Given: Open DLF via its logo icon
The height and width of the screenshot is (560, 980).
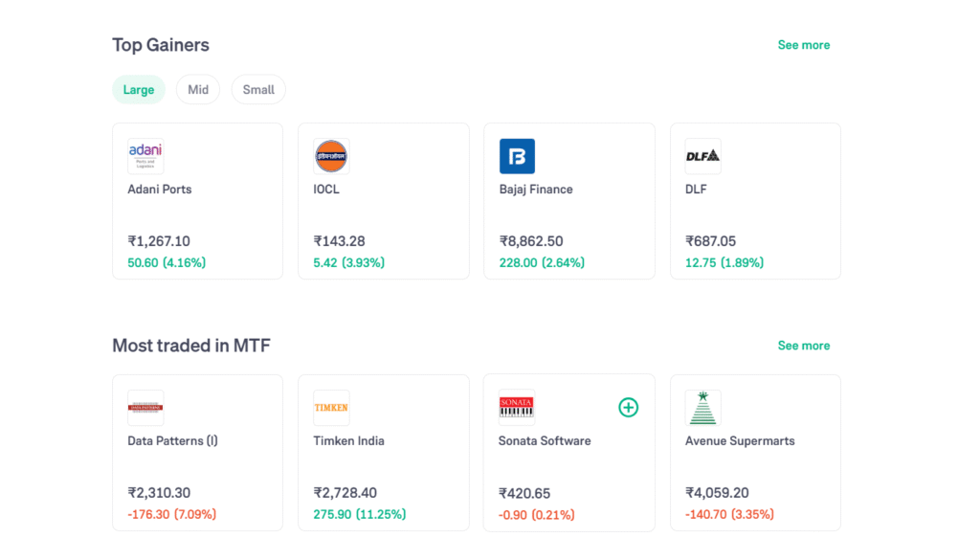Looking at the screenshot, I should [703, 155].
